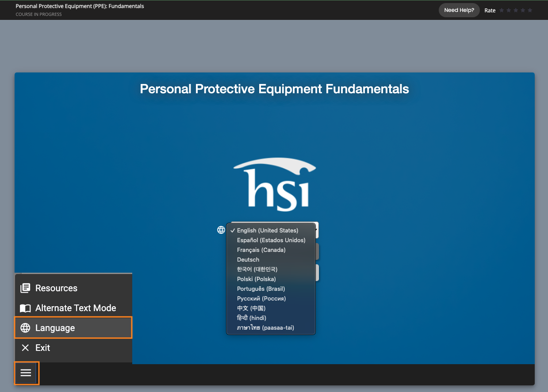The image size is (548, 392).
Task: Select Русский (Россия) option
Action: (271, 299)
